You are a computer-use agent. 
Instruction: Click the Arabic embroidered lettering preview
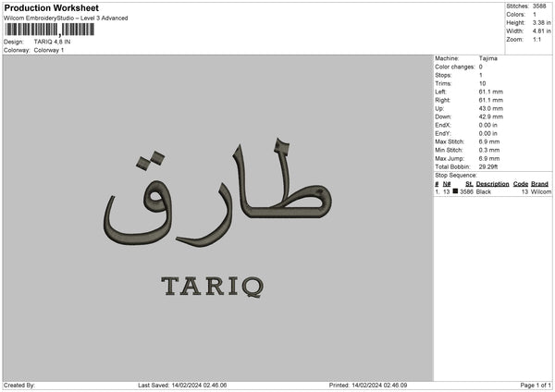coord(217,193)
